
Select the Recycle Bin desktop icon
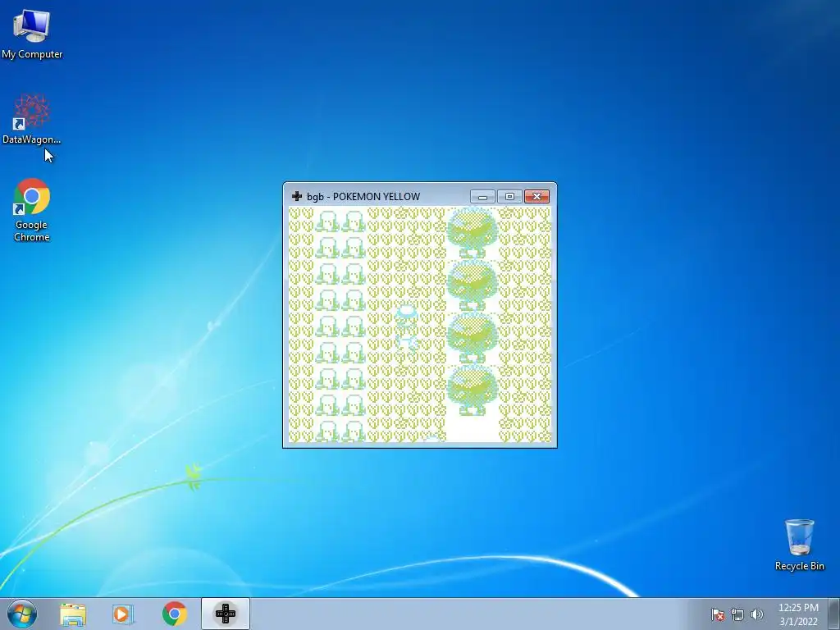coord(799,545)
